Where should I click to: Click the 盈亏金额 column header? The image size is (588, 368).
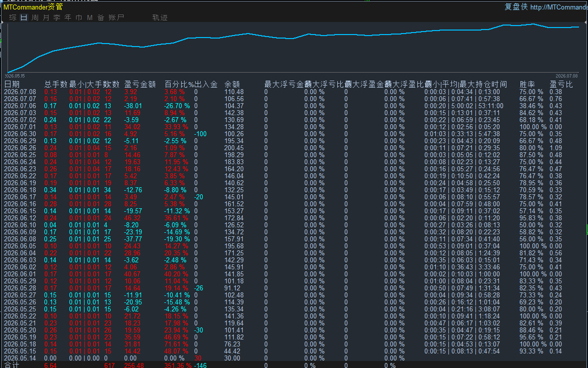pos(140,85)
